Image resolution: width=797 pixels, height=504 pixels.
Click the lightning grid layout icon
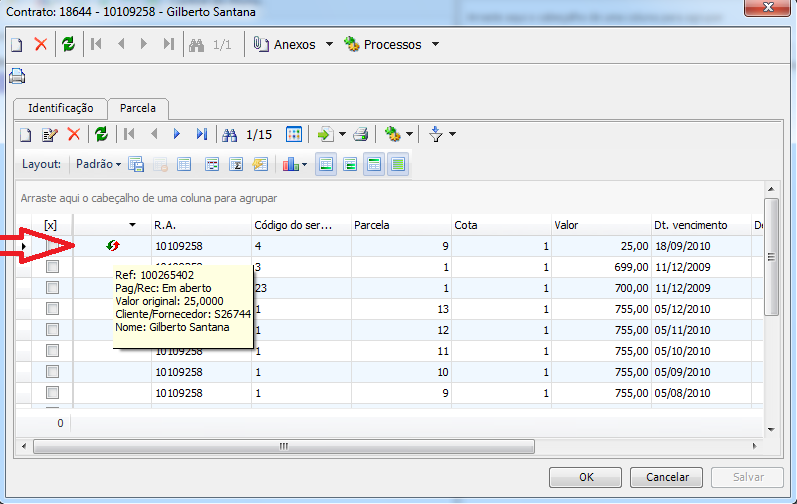(260, 164)
